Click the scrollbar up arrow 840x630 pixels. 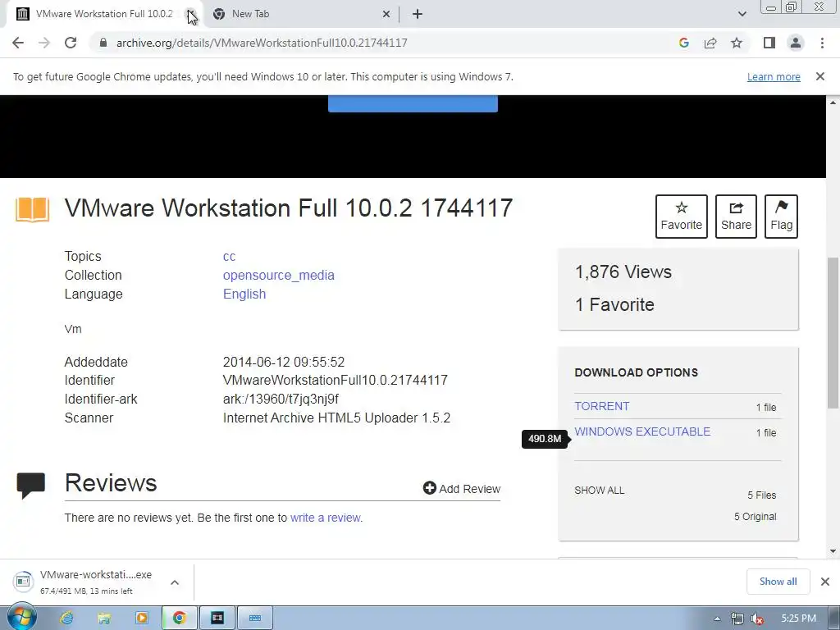(833, 103)
